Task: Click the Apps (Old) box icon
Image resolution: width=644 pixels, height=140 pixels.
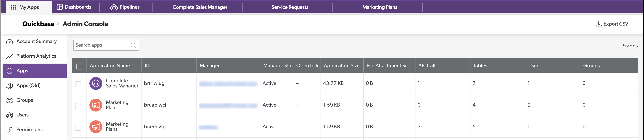Action: (x=10, y=86)
